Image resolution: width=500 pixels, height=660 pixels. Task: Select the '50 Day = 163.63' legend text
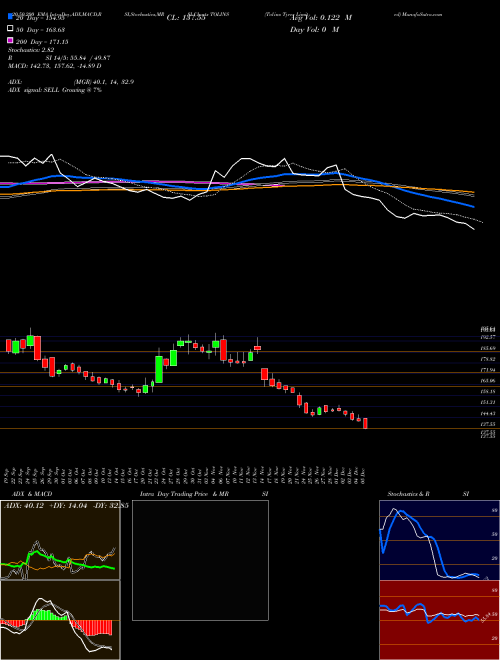click(x=40, y=30)
